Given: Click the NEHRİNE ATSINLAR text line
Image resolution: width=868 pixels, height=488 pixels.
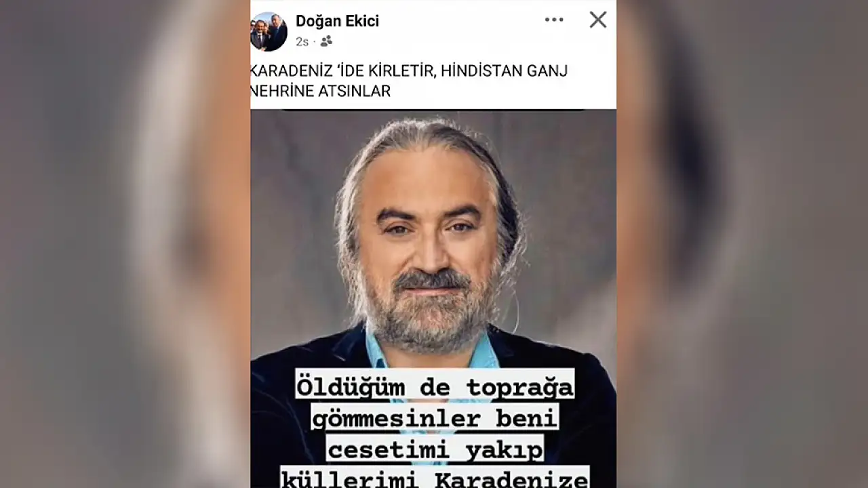Looking at the screenshot, I should pyautogui.click(x=321, y=91).
